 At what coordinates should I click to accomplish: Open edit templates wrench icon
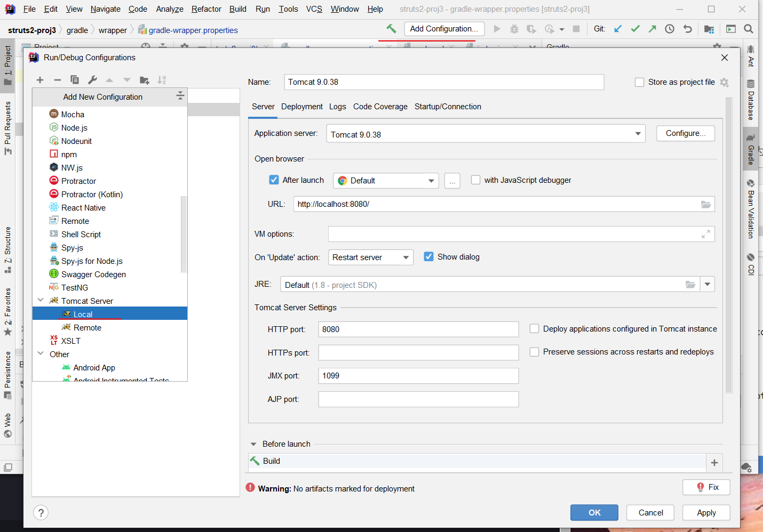(x=92, y=80)
